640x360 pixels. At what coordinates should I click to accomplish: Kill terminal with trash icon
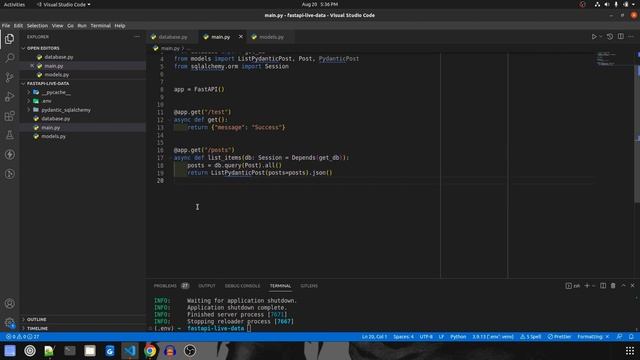(x=613, y=286)
